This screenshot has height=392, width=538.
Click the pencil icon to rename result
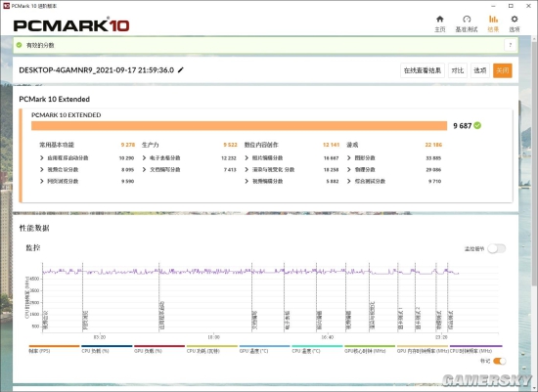click(181, 70)
